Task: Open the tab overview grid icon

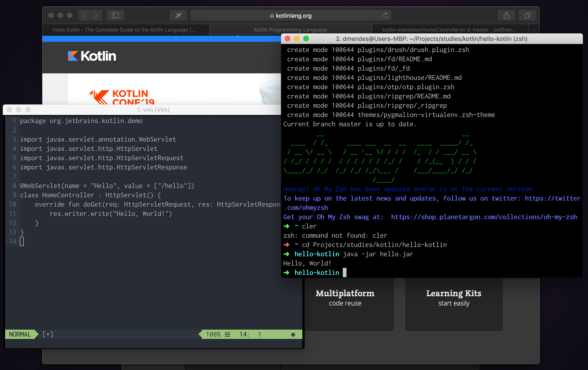Action: [x=527, y=15]
